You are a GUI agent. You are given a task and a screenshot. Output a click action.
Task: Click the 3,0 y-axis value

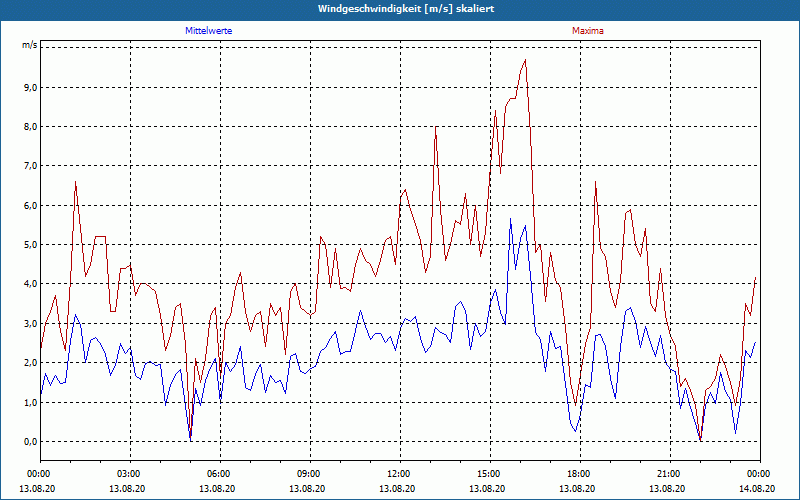pos(30,323)
